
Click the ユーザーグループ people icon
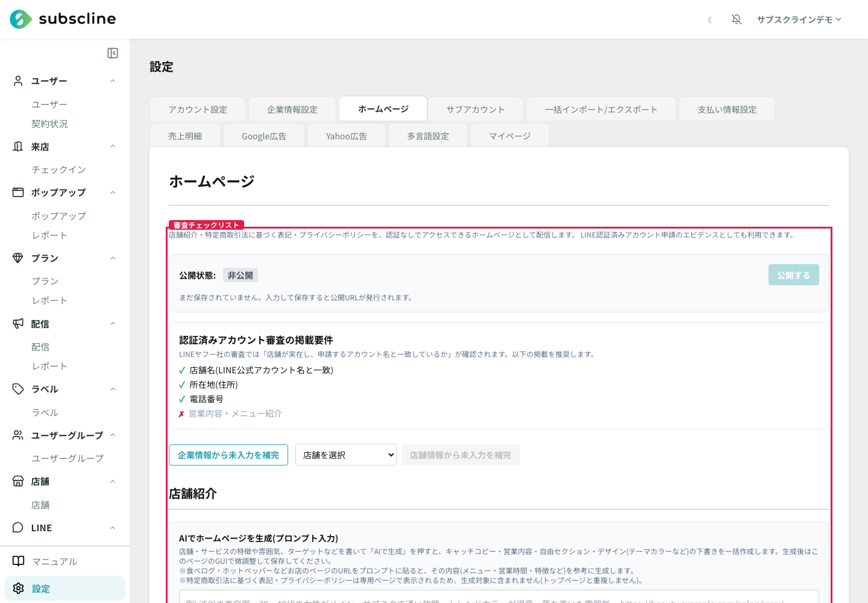[x=18, y=435]
